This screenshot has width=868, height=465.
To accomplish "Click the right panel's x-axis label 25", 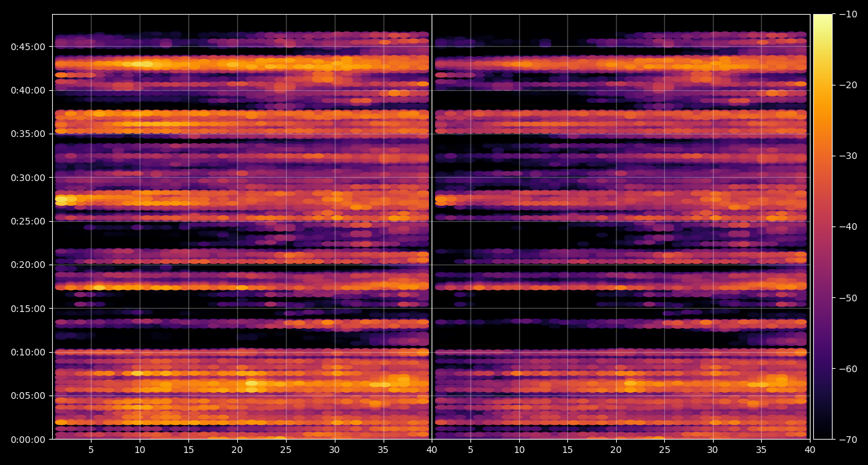I will pyautogui.click(x=664, y=450).
